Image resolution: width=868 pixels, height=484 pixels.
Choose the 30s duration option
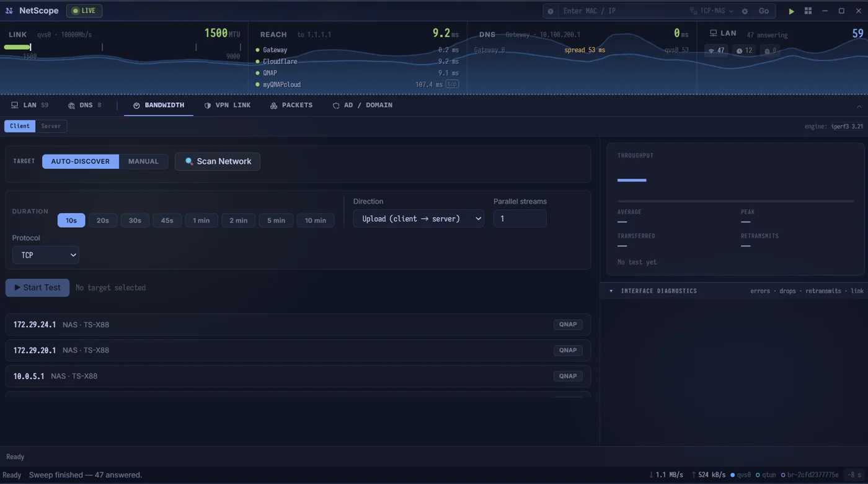tap(135, 220)
